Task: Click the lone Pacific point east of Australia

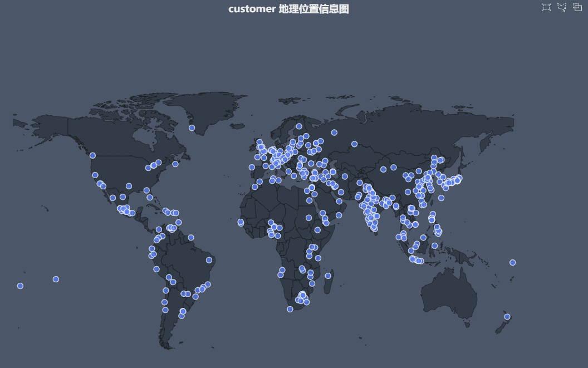Action: click(x=512, y=263)
